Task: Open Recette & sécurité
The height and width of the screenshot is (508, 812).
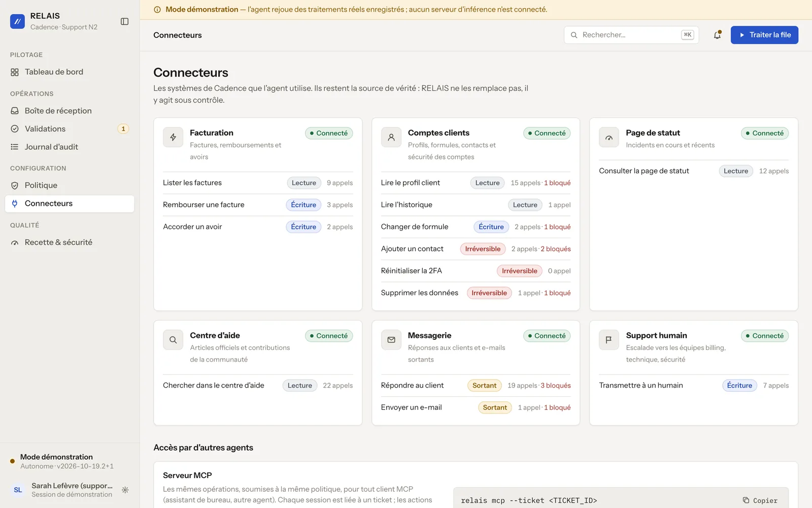Action: tap(70, 242)
